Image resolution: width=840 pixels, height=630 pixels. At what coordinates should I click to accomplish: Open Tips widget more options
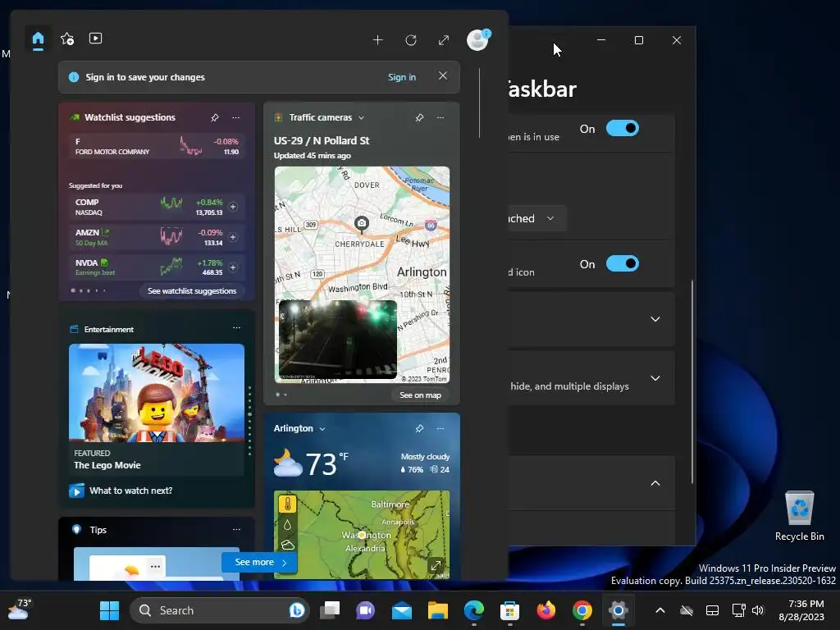click(236, 529)
